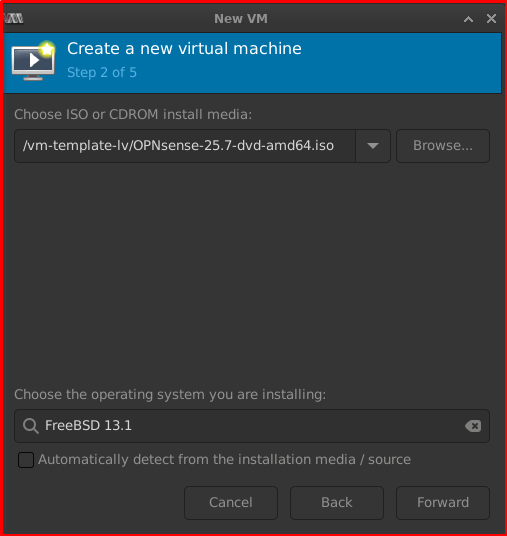The width and height of the screenshot is (507, 536).
Task: Go to the next step with Forward
Action: (x=443, y=503)
